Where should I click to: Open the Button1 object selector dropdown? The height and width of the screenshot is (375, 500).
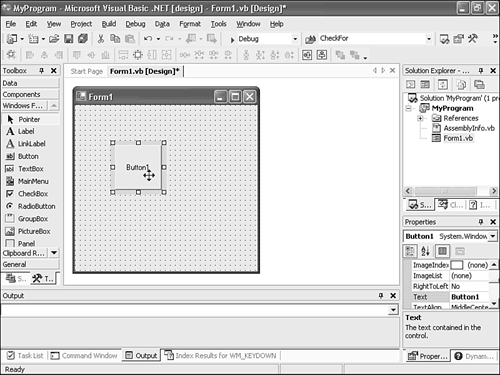point(493,236)
